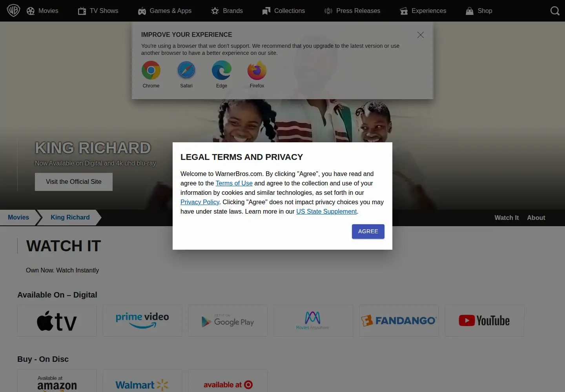Open the Movies Anywhere provider tile

coord(313,321)
